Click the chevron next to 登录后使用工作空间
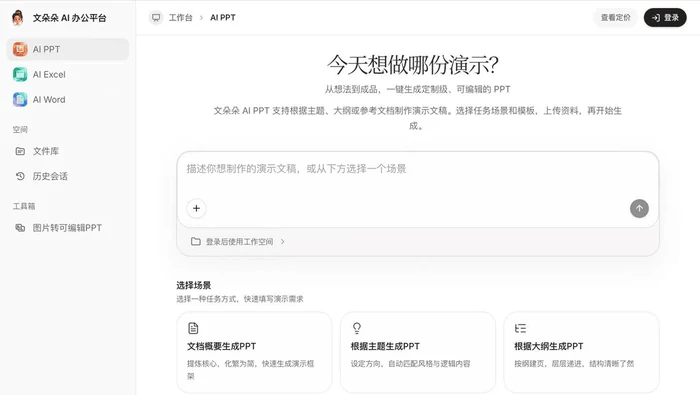This screenshot has width=700, height=395. click(x=283, y=241)
